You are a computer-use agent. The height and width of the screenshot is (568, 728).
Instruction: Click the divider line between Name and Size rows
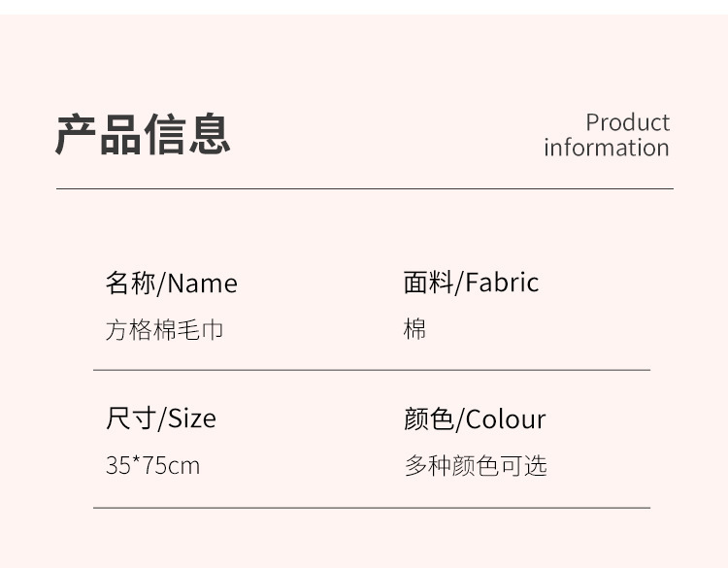(x=371, y=370)
